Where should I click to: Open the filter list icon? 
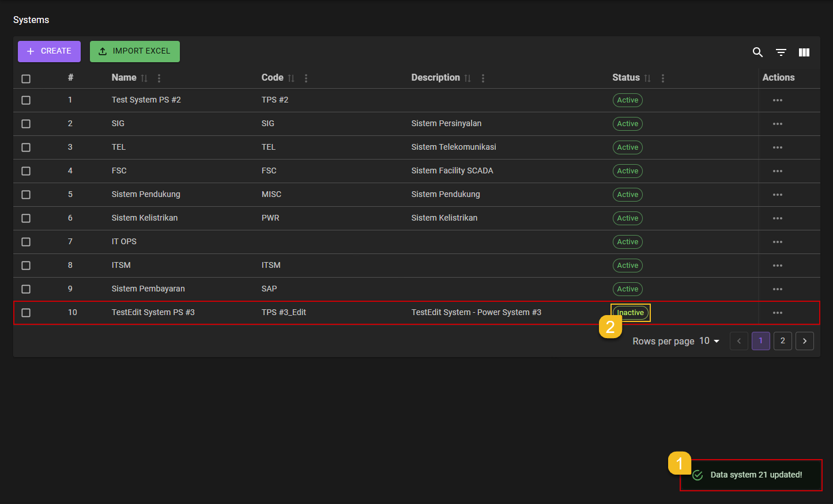click(x=781, y=52)
